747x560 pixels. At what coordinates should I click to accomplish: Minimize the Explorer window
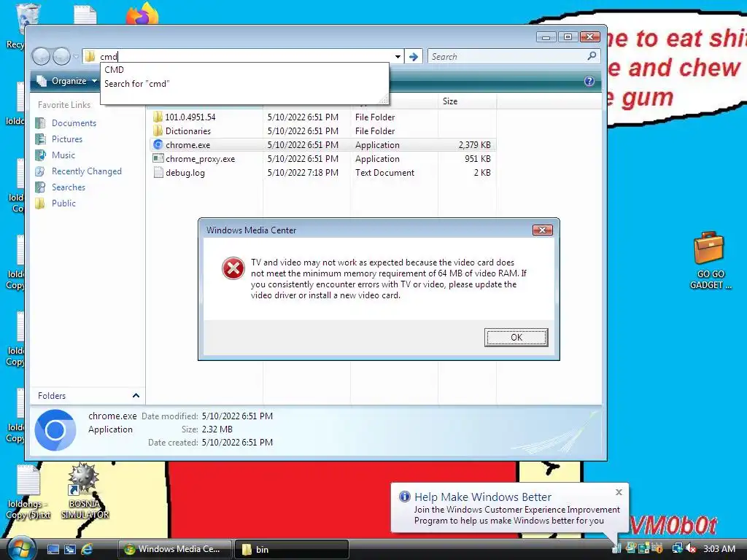pyautogui.click(x=546, y=36)
